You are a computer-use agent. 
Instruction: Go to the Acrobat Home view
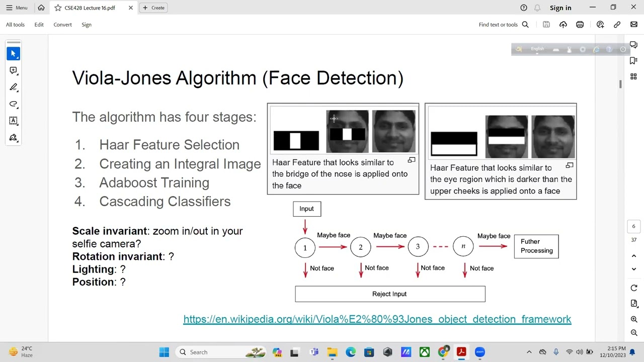(x=41, y=8)
